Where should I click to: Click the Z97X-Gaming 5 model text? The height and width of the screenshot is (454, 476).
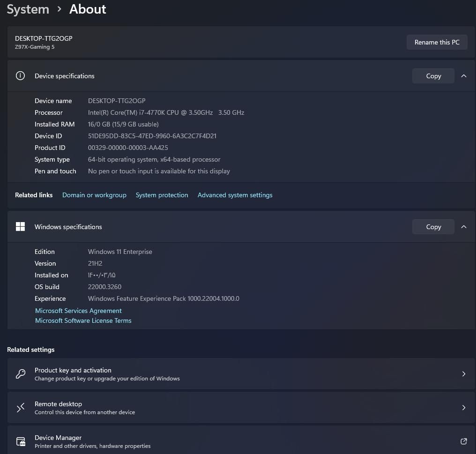tap(35, 47)
